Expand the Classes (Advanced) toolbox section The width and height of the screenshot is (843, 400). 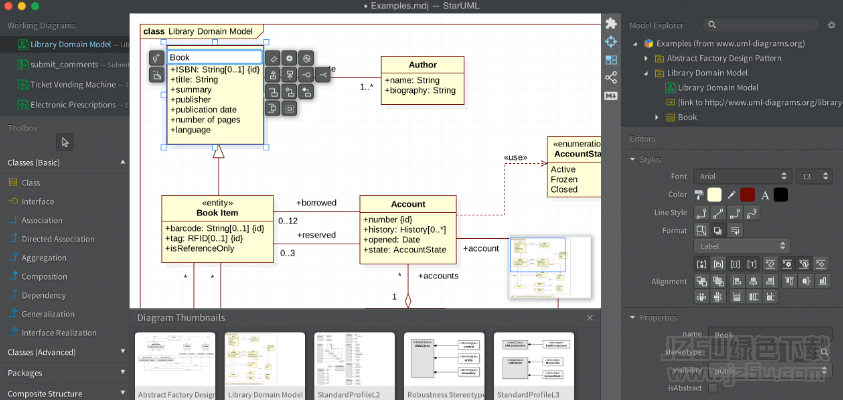(x=123, y=352)
